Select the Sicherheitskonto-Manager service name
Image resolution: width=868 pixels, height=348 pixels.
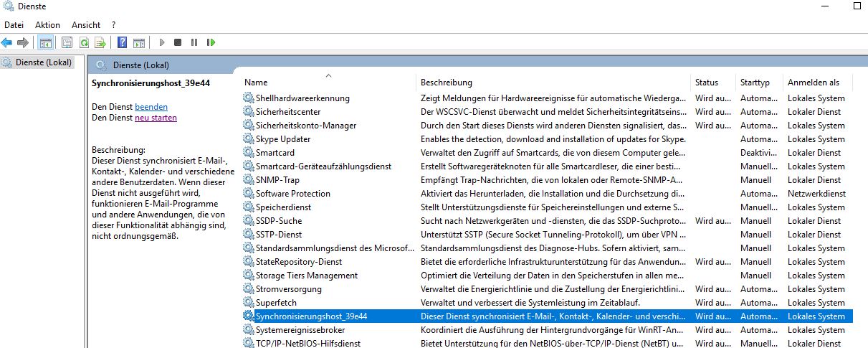pyautogui.click(x=306, y=125)
